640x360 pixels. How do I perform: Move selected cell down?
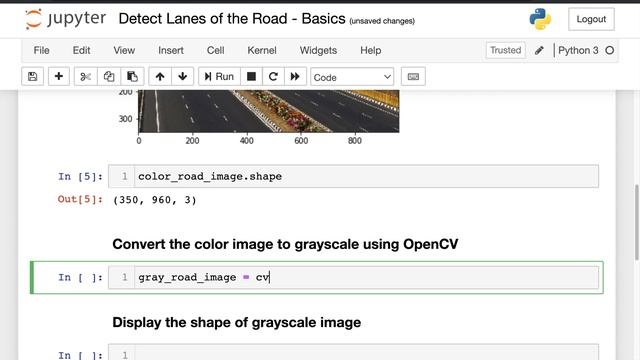coord(182,76)
